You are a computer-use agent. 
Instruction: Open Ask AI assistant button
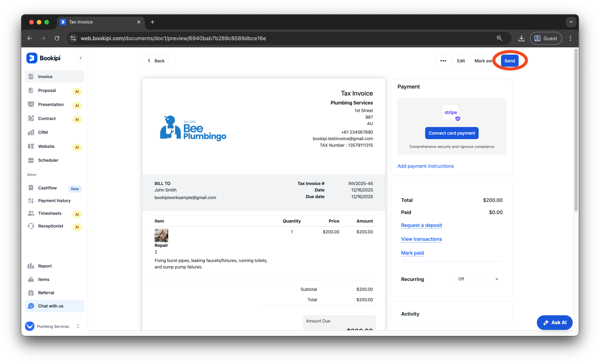(554, 322)
